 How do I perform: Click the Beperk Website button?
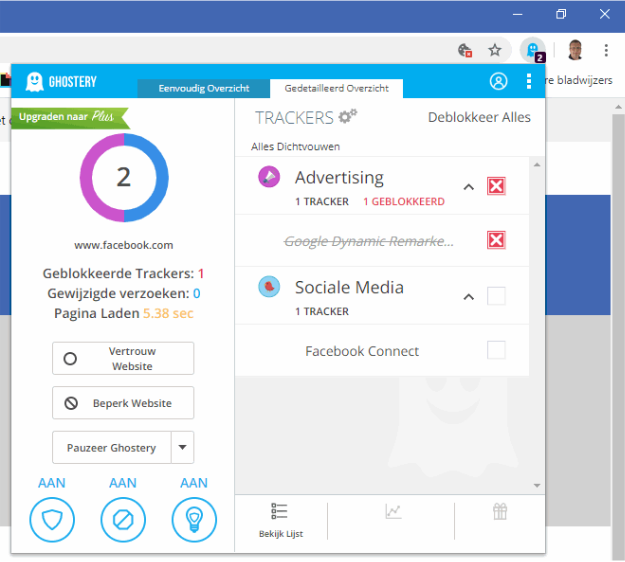[x=123, y=403]
